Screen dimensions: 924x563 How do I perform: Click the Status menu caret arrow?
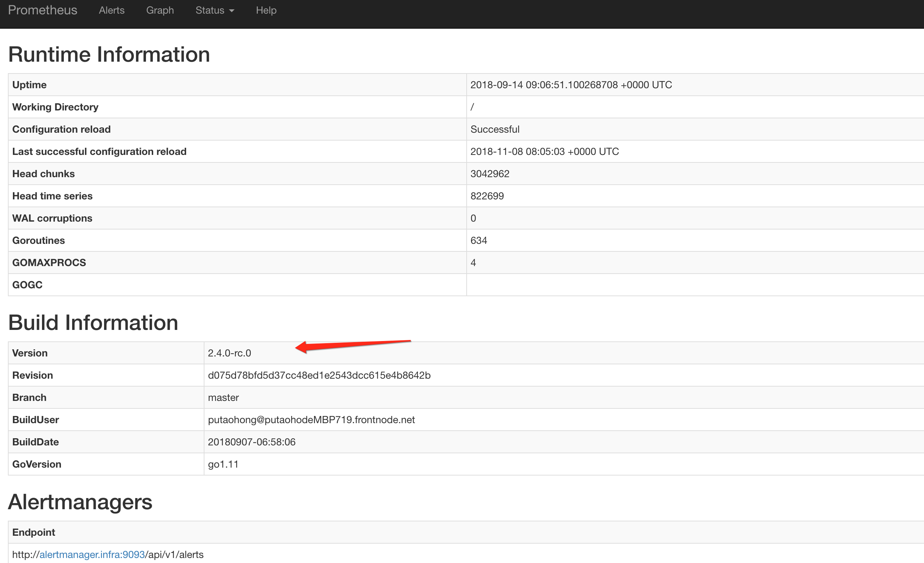click(x=232, y=11)
